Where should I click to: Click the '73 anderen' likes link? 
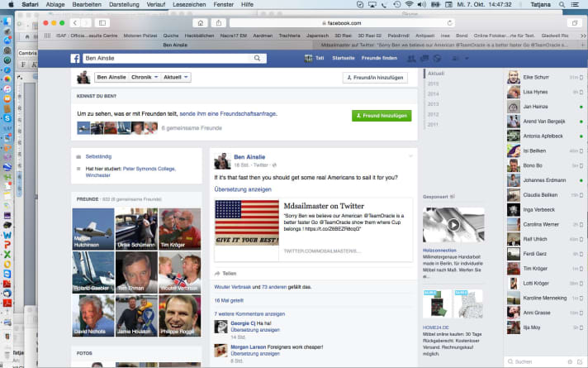coord(274,287)
